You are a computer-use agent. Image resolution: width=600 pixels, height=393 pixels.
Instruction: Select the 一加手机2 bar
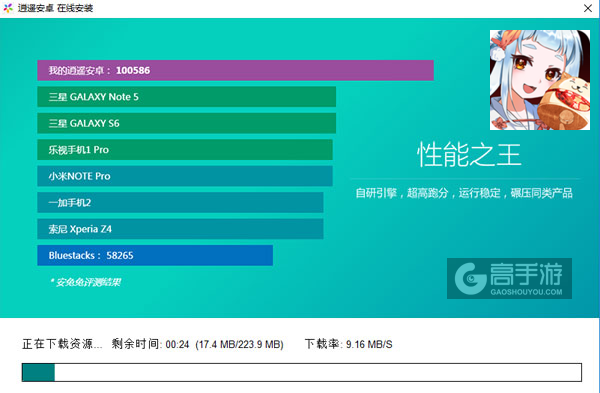(x=180, y=202)
